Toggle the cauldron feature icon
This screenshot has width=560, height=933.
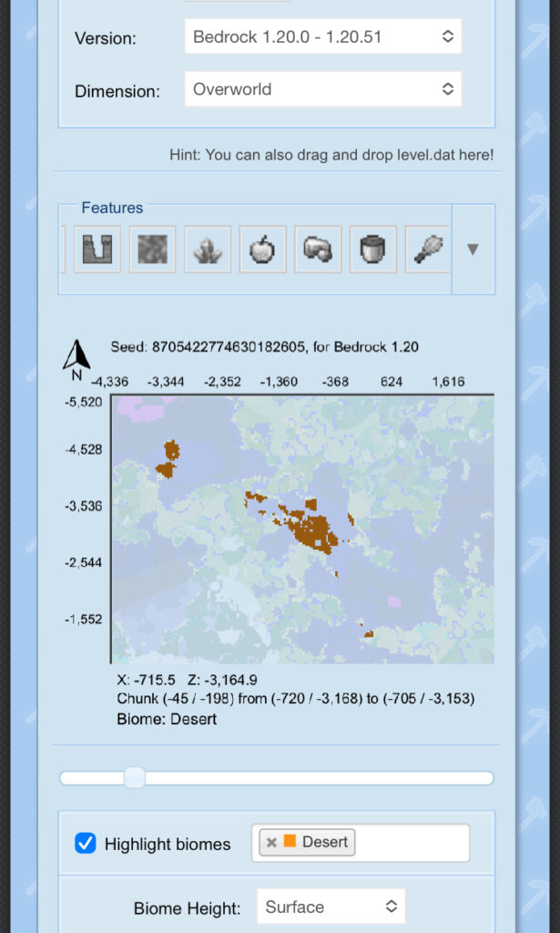pyautogui.click(x=373, y=250)
